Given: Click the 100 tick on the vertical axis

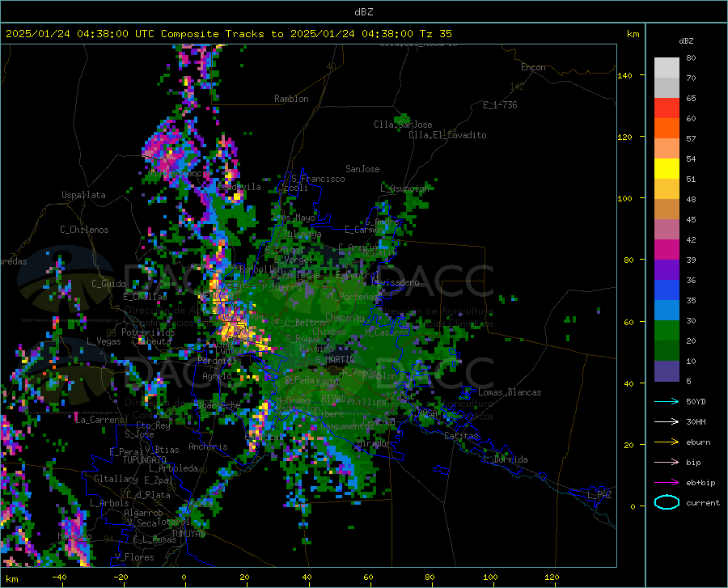Looking at the screenshot, I should (624, 198).
